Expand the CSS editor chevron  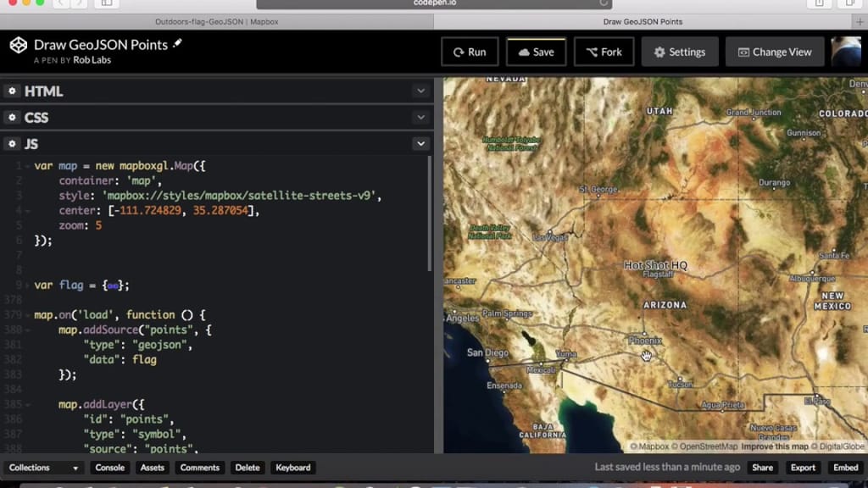[420, 117]
